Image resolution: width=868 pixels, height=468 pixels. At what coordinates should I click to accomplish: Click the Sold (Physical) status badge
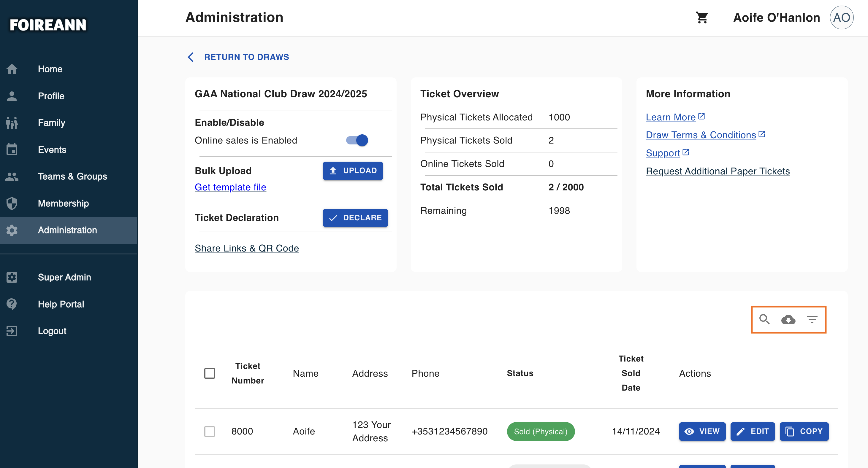541,431
